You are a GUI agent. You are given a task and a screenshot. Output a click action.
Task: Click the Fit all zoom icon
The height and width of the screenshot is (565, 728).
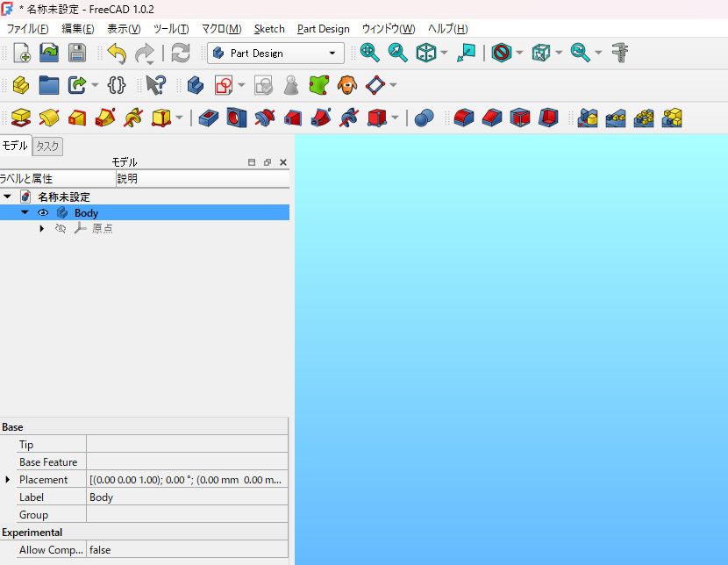(x=370, y=53)
